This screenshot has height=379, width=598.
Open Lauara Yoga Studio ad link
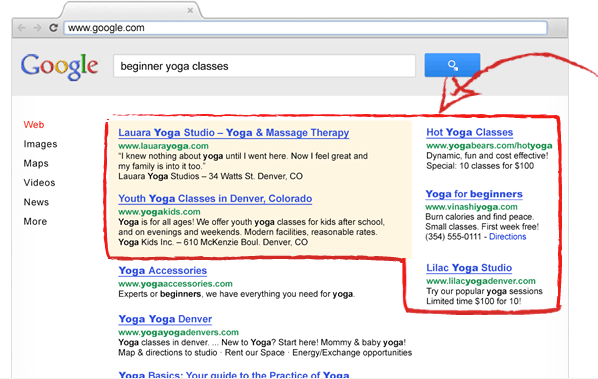tap(233, 133)
